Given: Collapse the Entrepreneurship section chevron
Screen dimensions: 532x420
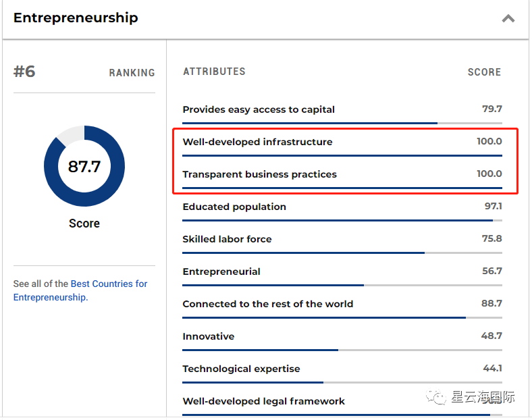Looking at the screenshot, I should pyautogui.click(x=508, y=18).
